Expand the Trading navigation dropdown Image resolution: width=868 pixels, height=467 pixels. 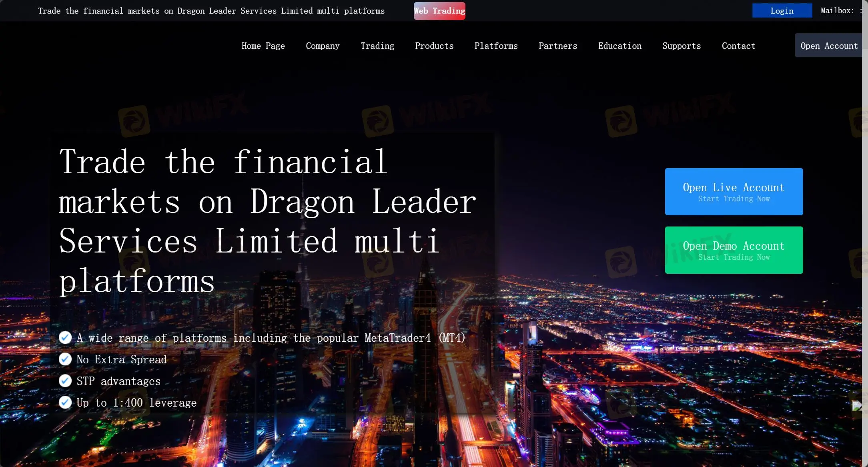[x=378, y=46]
